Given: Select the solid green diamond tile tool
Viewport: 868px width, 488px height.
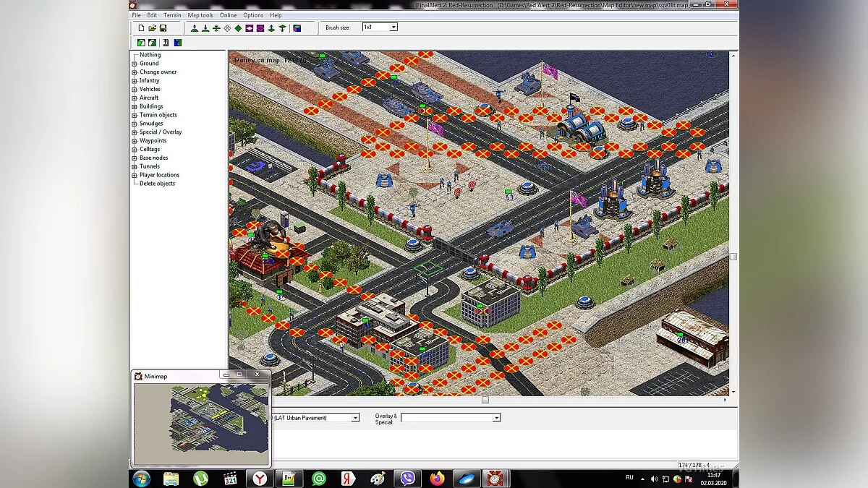Looking at the screenshot, I should (x=238, y=28).
